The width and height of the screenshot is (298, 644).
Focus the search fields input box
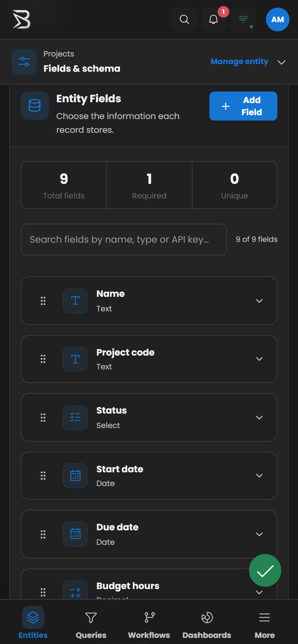pyautogui.click(x=124, y=240)
